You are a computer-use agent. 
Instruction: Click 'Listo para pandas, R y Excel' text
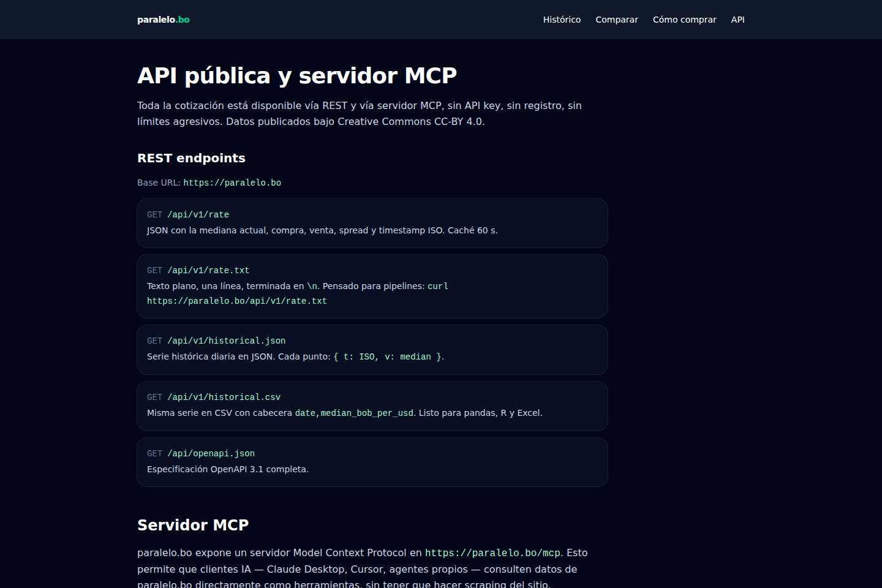pyautogui.click(x=480, y=413)
